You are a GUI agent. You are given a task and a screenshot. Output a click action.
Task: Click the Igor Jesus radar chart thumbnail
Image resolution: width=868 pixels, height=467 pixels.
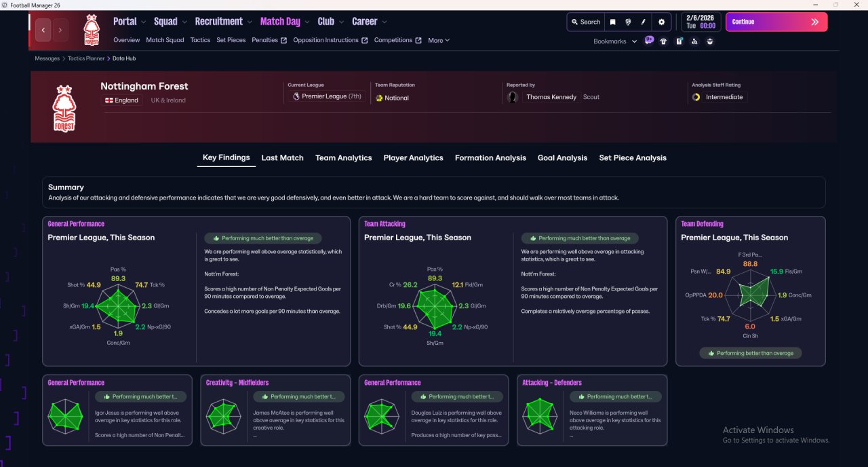[x=65, y=416]
